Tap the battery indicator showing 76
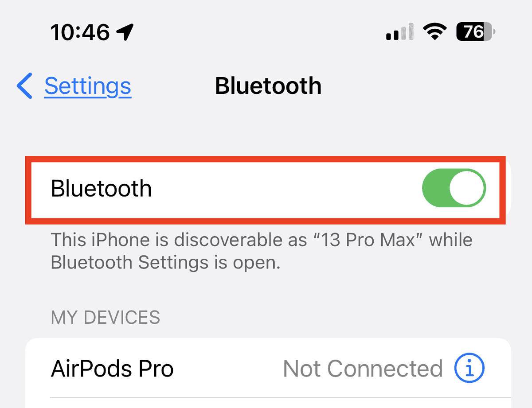The image size is (532, 408). tap(476, 32)
